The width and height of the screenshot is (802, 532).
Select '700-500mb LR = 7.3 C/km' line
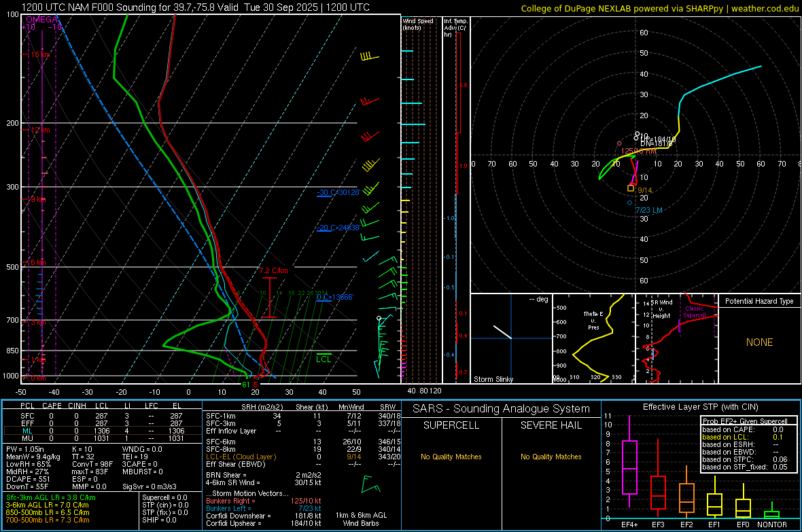pos(48,520)
